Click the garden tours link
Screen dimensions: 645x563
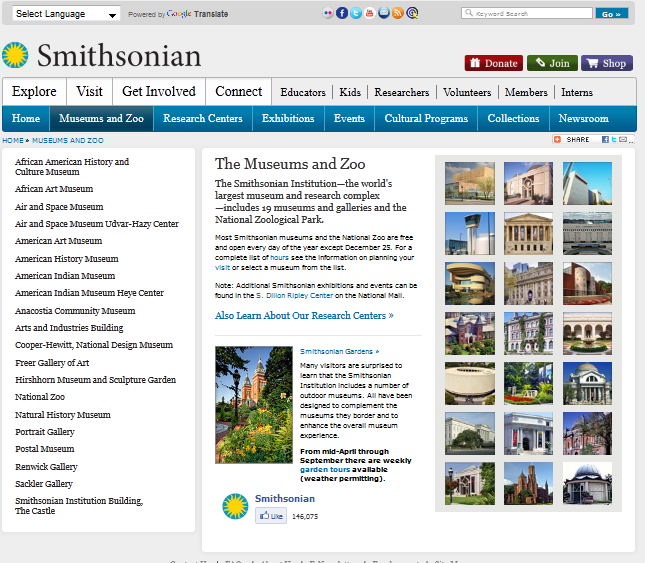[325, 469]
